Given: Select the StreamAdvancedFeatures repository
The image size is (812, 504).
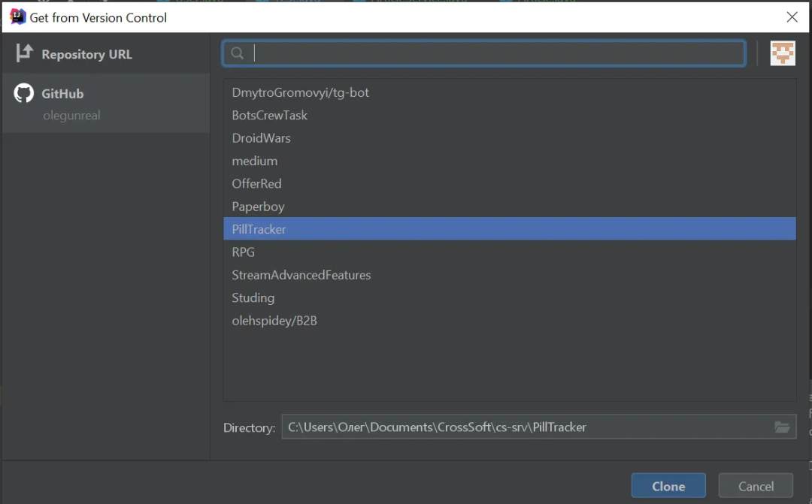Looking at the screenshot, I should (510, 275).
